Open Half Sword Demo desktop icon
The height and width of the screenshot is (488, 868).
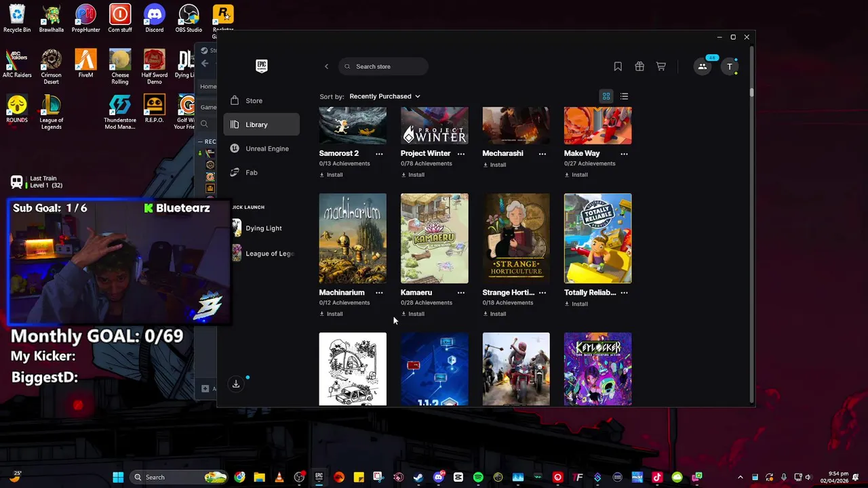[155, 66]
